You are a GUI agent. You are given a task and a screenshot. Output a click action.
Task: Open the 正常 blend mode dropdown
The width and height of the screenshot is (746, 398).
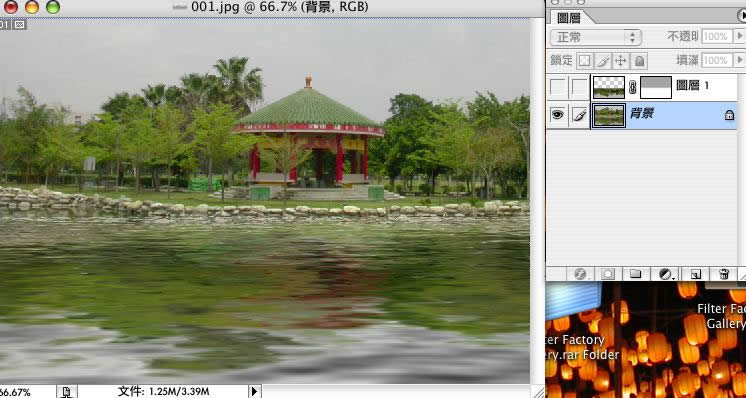click(596, 37)
